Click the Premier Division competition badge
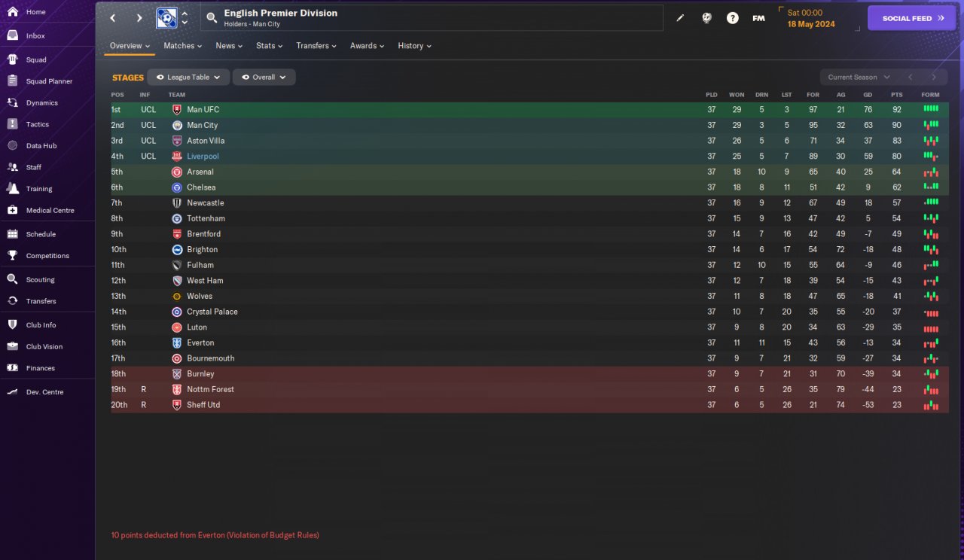 166,18
